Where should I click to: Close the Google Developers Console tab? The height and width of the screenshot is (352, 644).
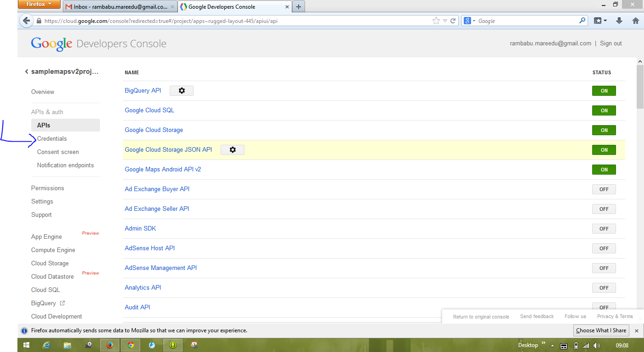(x=287, y=7)
